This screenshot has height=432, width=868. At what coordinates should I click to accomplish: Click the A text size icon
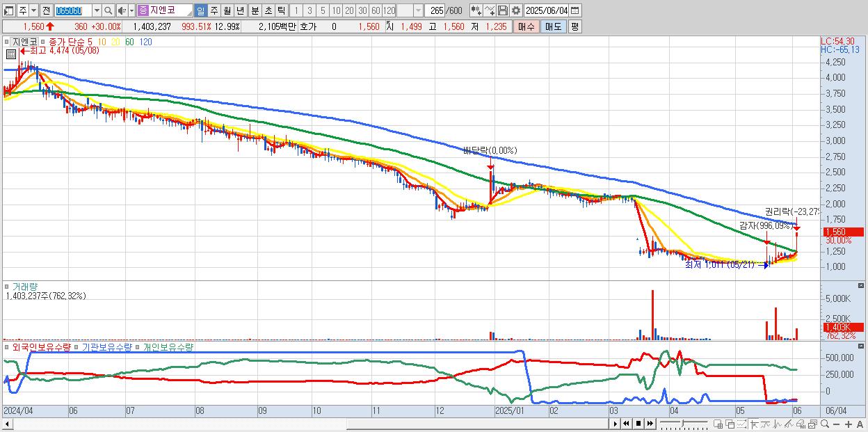860,424
